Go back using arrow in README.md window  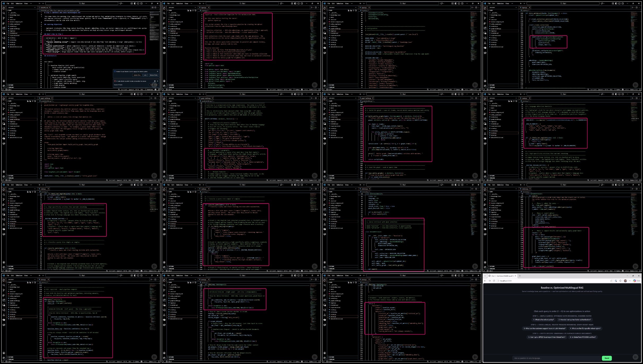tap(40, 3)
